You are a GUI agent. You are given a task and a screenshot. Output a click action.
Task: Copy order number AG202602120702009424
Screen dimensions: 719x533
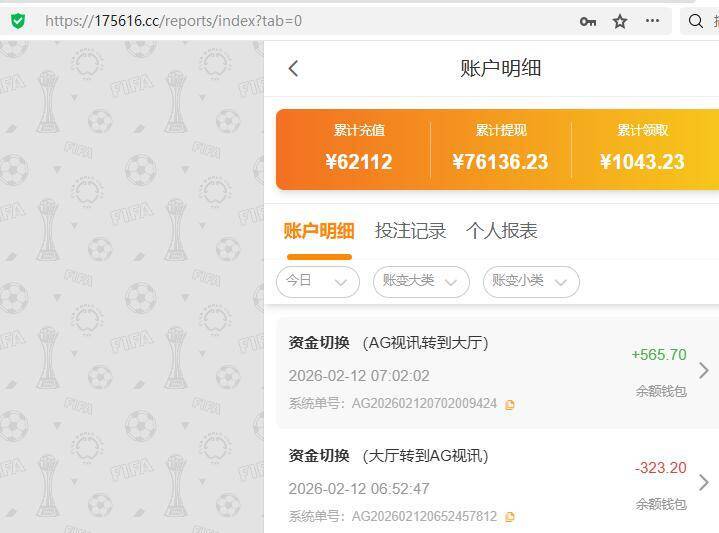510,405
